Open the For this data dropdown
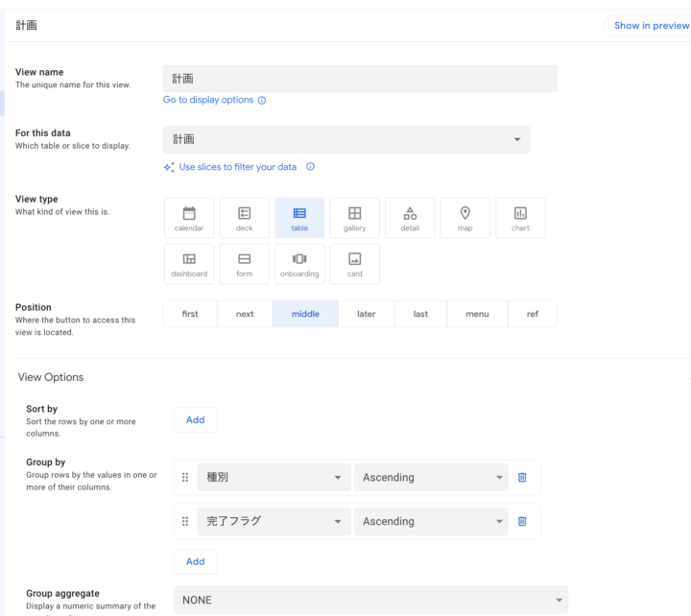This screenshot has height=616, width=691. (x=346, y=140)
